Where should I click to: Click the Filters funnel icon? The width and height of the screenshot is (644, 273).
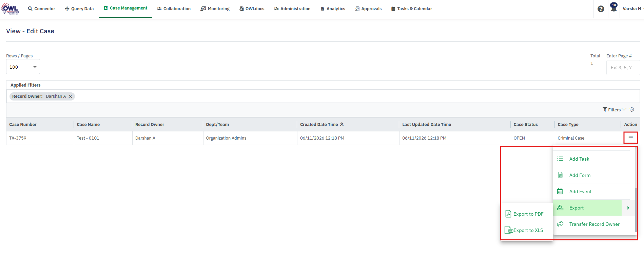click(605, 110)
